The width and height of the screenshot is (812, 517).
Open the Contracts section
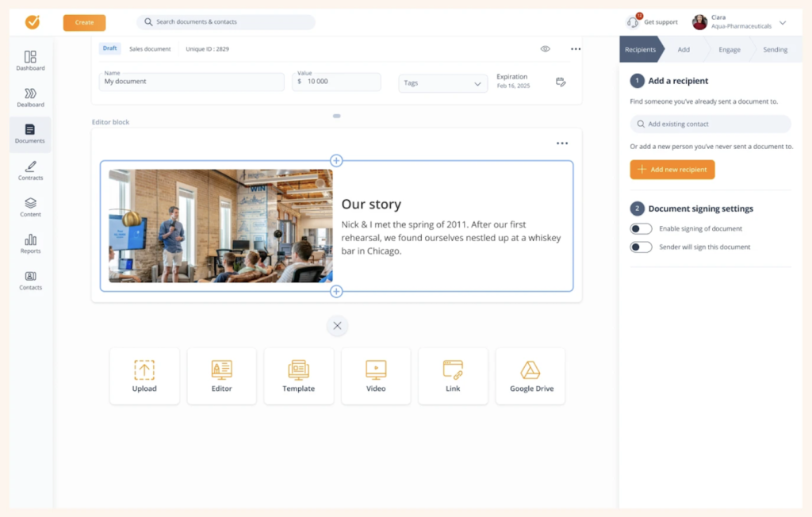[x=30, y=170]
